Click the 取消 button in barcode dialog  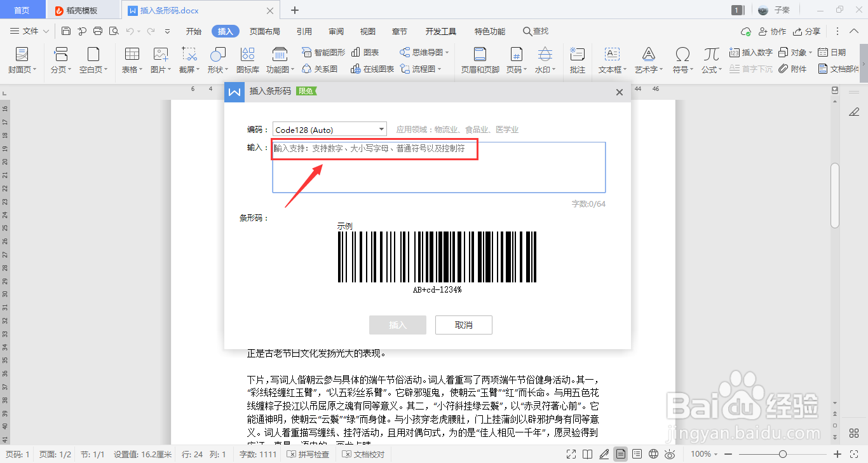coord(464,325)
